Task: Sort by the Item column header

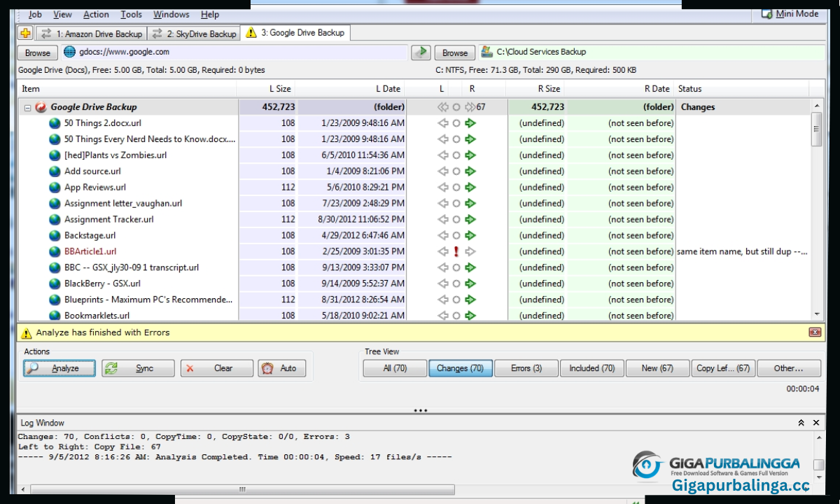Action: (127, 89)
